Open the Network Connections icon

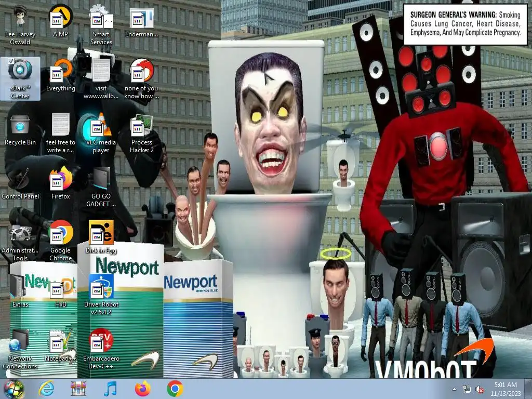(x=20, y=349)
